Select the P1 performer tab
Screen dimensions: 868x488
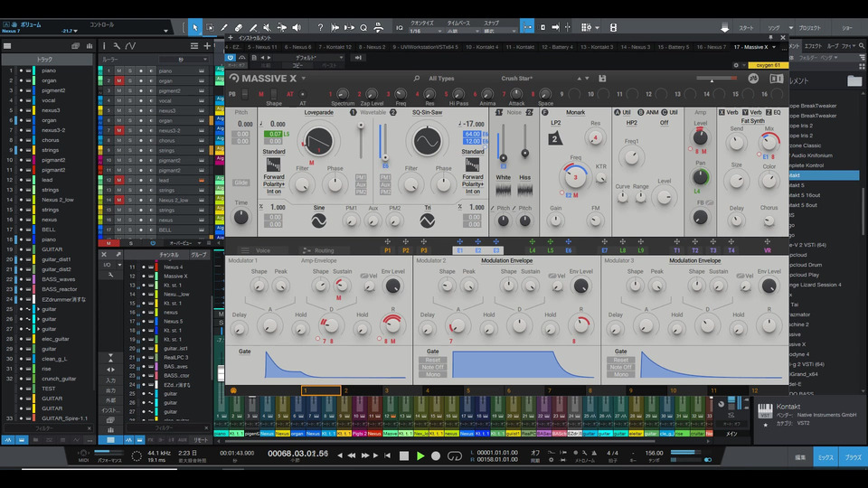pyautogui.click(x=388, y=250)
